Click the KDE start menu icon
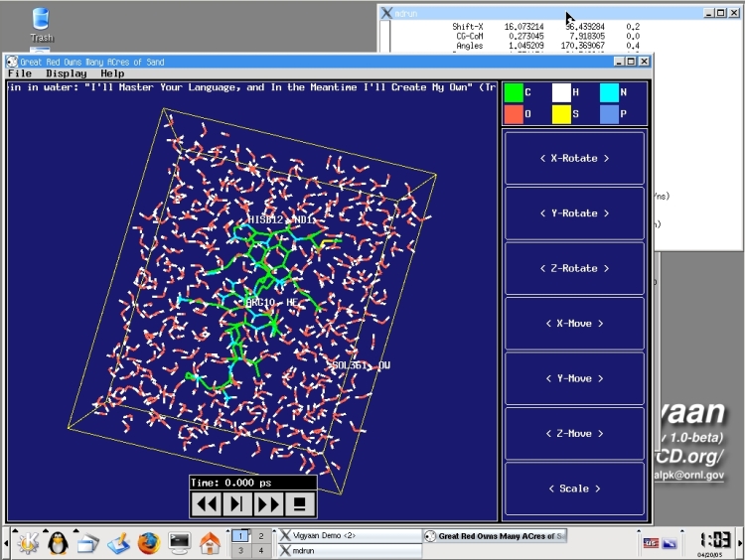The height and width of the screenshot is (560, 745). 27,543
